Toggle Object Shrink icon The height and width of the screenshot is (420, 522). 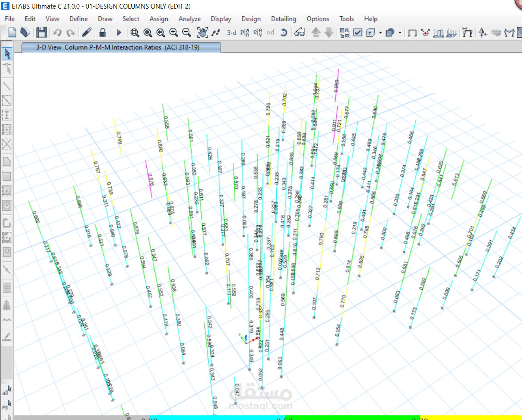click(x=345, y=32)
